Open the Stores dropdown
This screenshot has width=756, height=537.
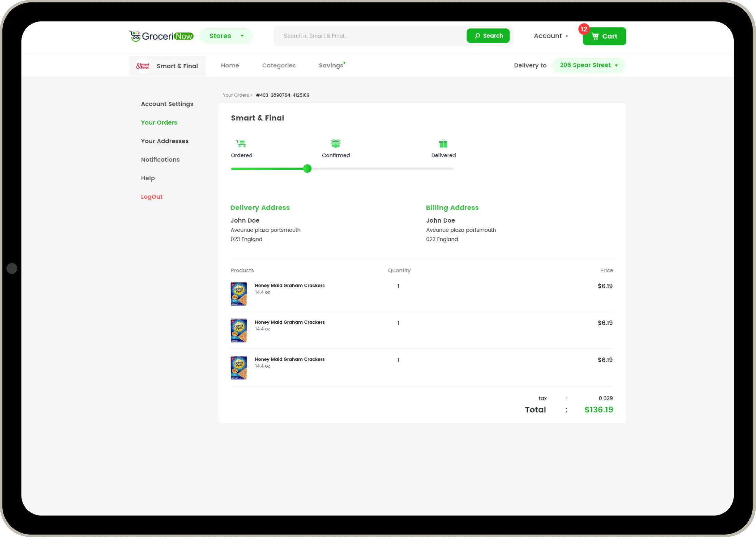pyautogui.click(x=226, y=36)
